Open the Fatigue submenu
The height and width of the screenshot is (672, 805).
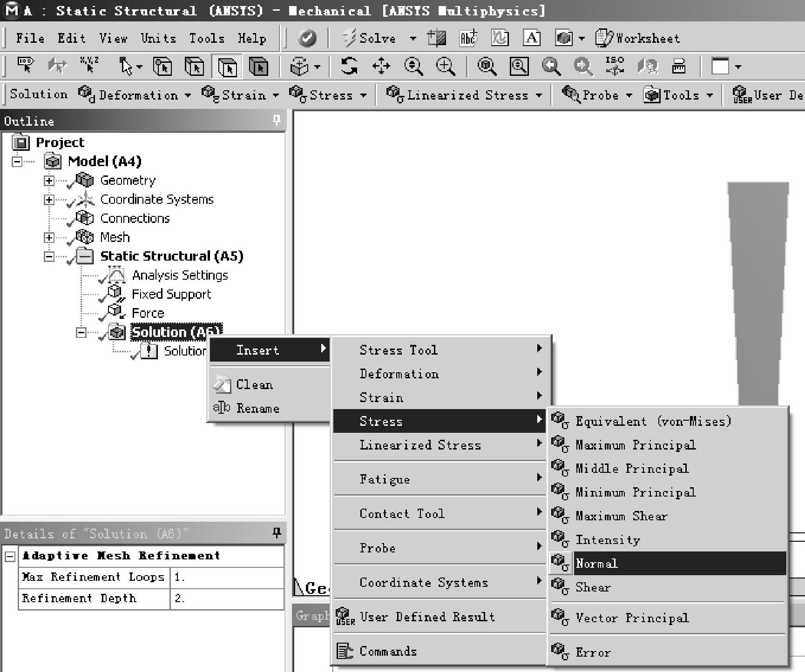tap(440, 479)
